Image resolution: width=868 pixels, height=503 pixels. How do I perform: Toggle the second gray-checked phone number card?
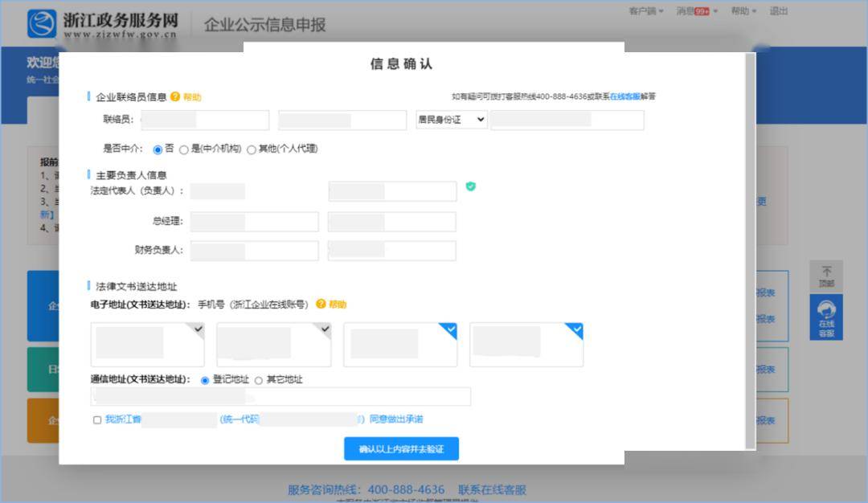pyautogui.click(x=274, y=345)
